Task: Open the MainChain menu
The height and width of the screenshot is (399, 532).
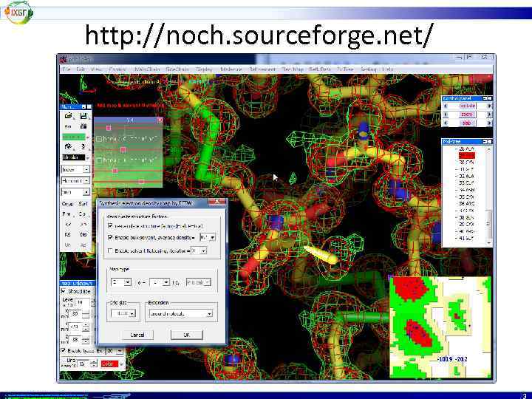Action: pos(147,69)
